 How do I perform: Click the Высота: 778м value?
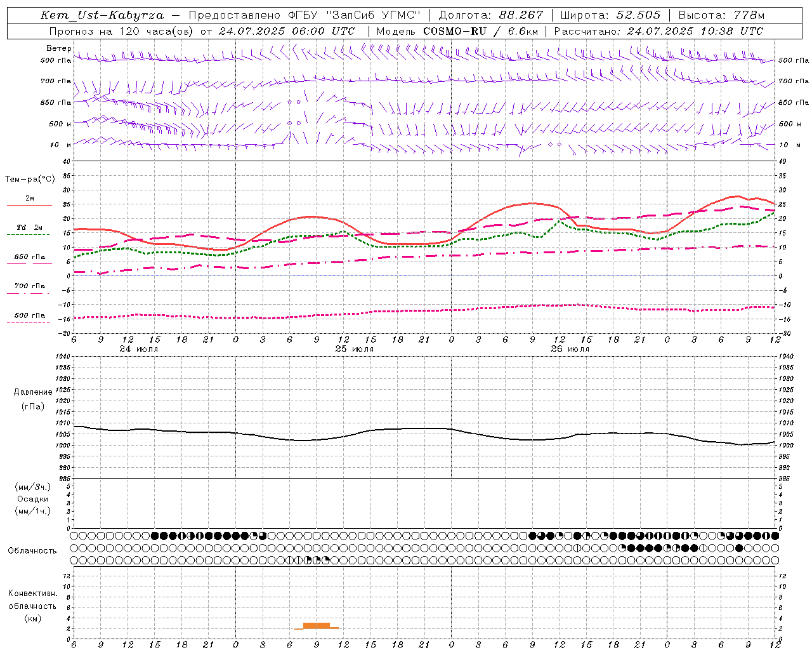tap(721, 15)
